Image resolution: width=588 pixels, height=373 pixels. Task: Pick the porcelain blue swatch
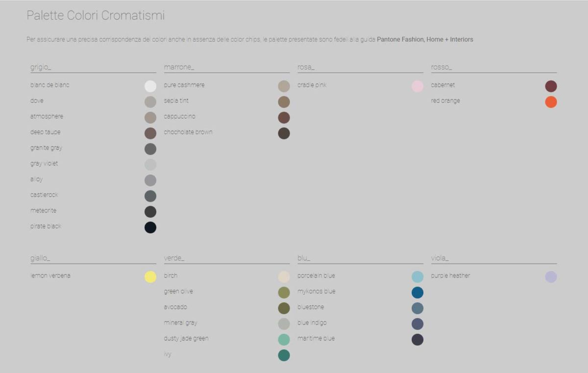417,277
